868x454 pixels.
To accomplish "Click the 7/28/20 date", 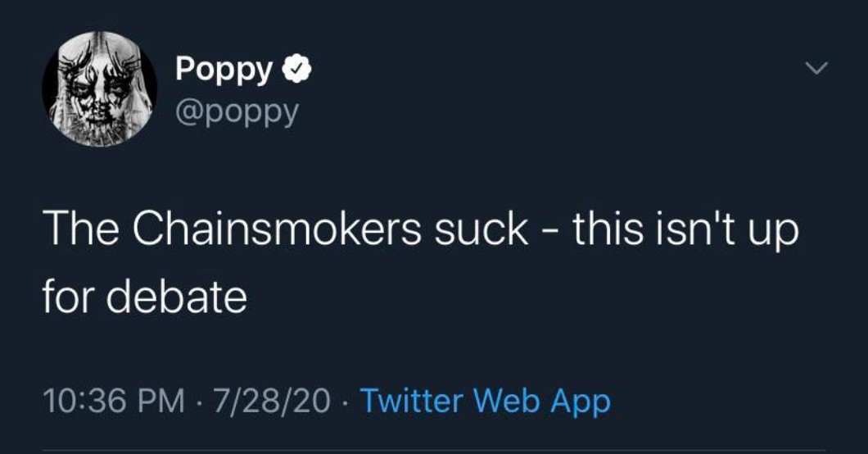I will [273, 402].
